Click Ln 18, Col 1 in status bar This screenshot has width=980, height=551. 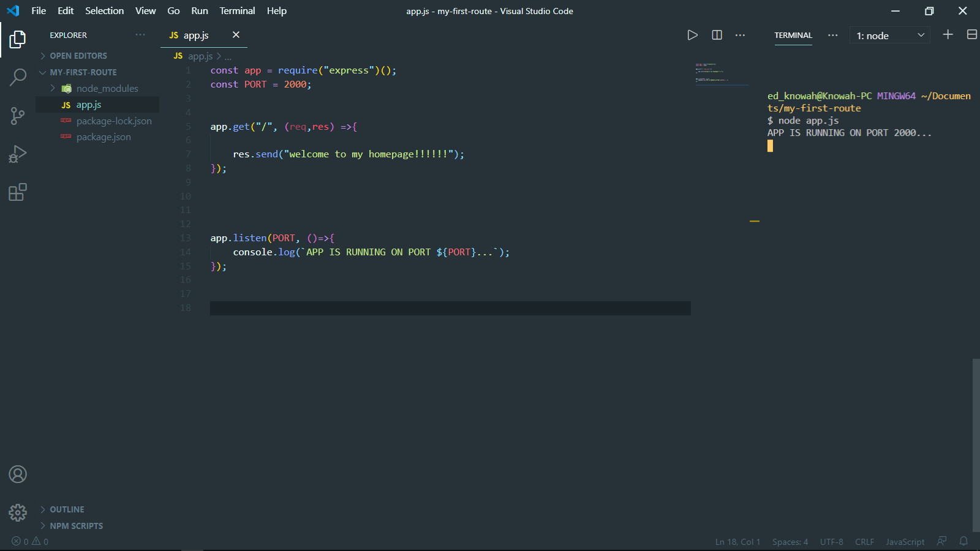[x=737, y=542]
